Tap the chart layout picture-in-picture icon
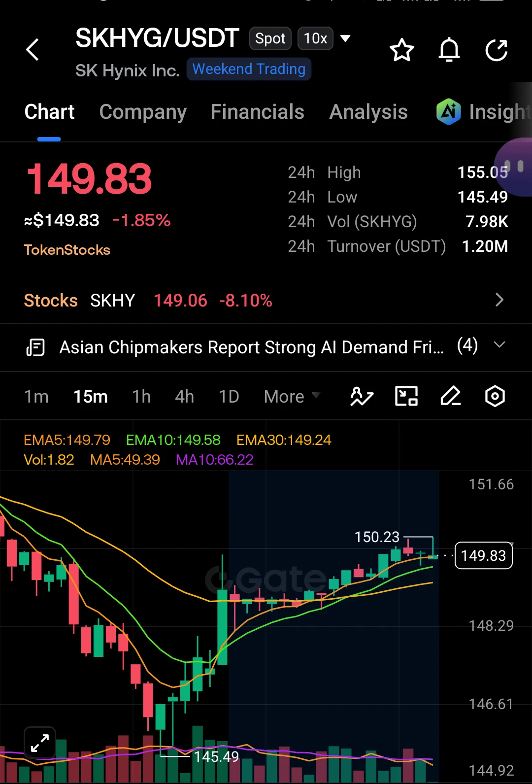 click(x=407, y=396)
